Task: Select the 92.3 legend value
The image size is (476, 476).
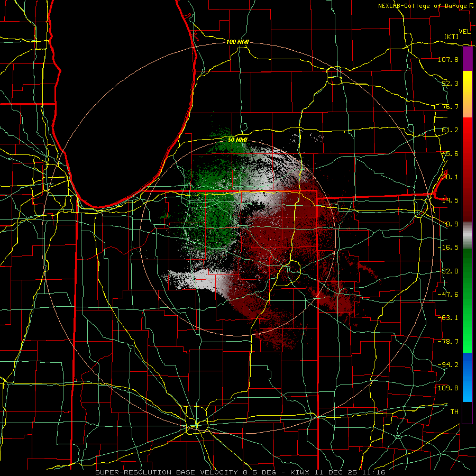Action: (450, 83)
